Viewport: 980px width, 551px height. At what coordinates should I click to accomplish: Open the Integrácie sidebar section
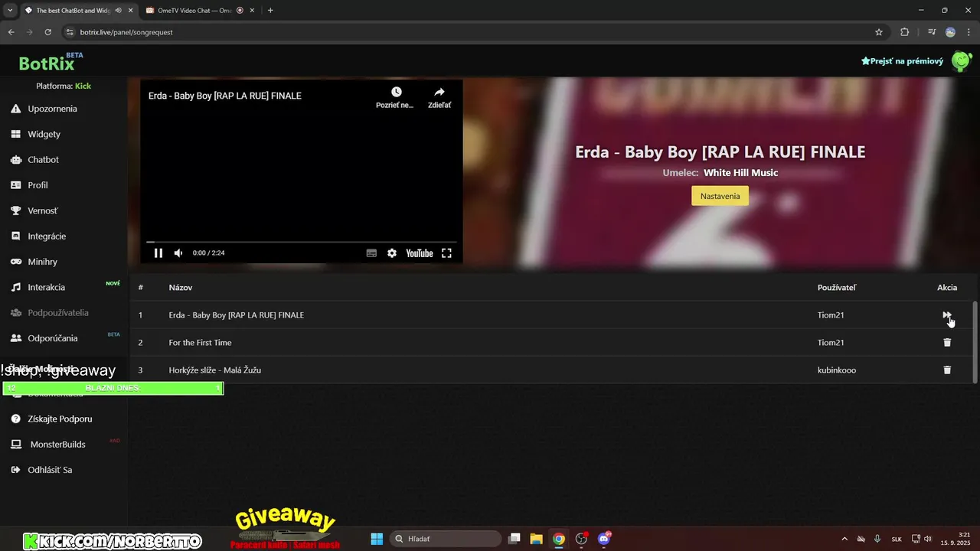pyautogui.click(x=47, y=236)
